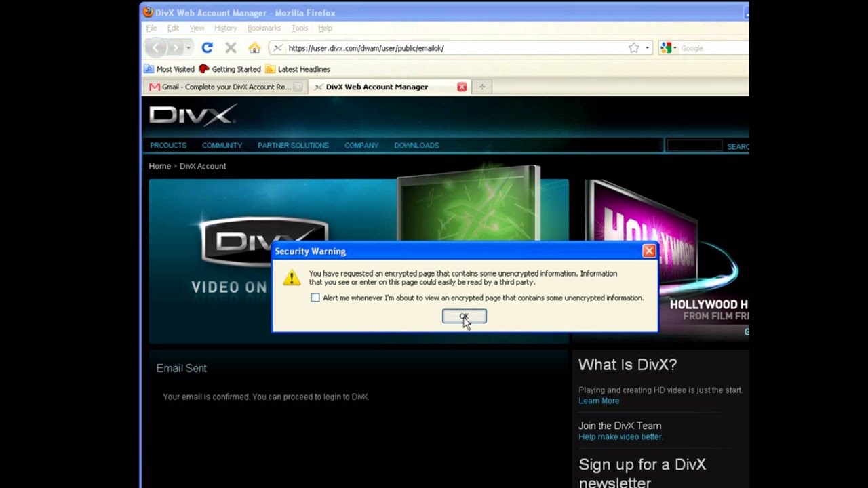Open Latest Headlines feed bookmark
The width and height of the screenshot is (868, 488).
point(298,69)
